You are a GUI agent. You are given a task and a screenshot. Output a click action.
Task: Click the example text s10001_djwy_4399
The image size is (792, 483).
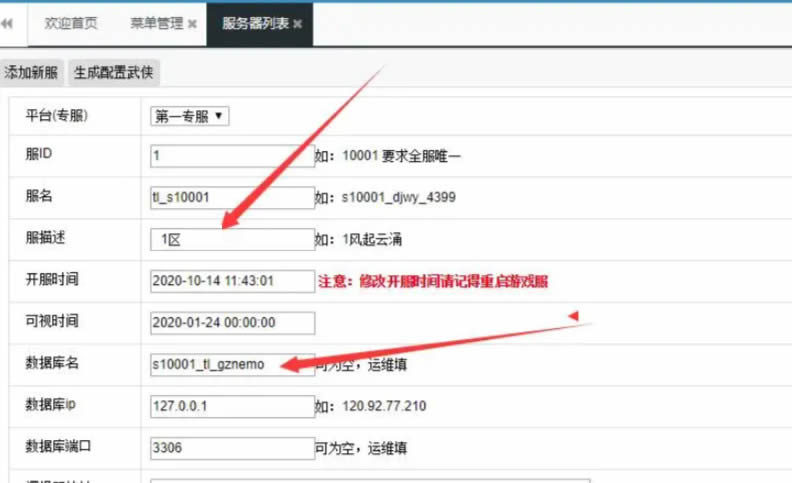pyautogui.click(x=399, y=198)
